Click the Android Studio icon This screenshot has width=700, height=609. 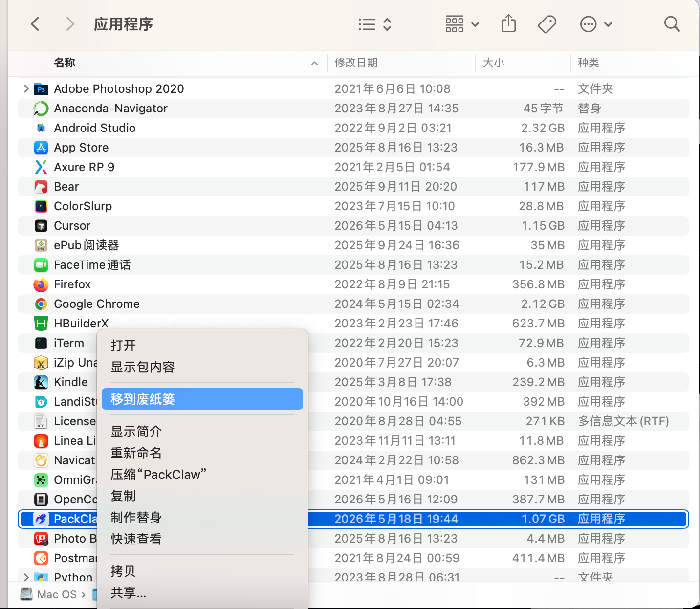click(41, 128)
